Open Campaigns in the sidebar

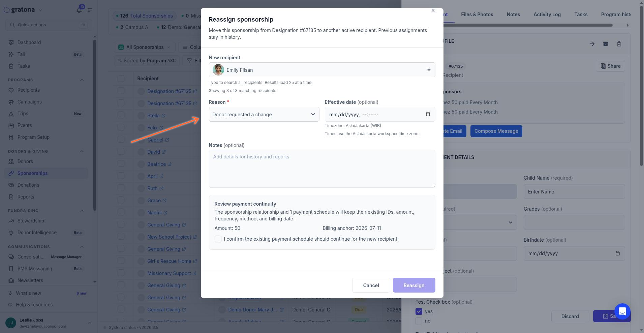pos(29,102)
